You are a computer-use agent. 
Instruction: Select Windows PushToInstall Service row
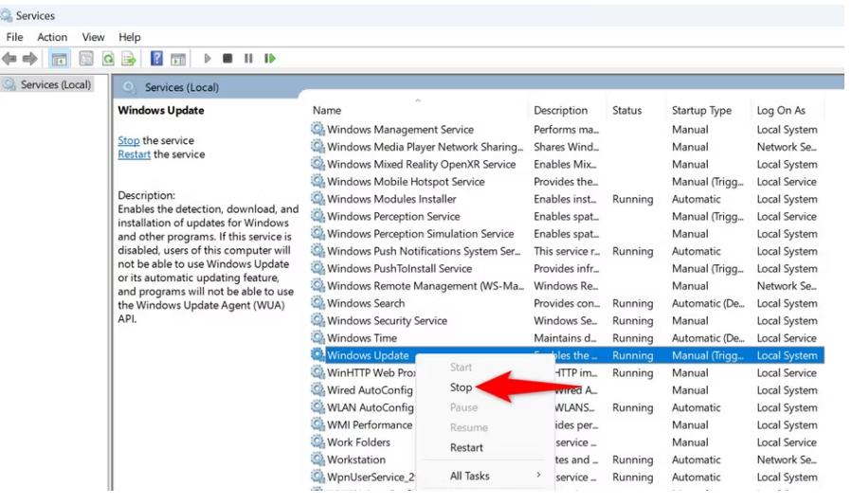[399, 268]
